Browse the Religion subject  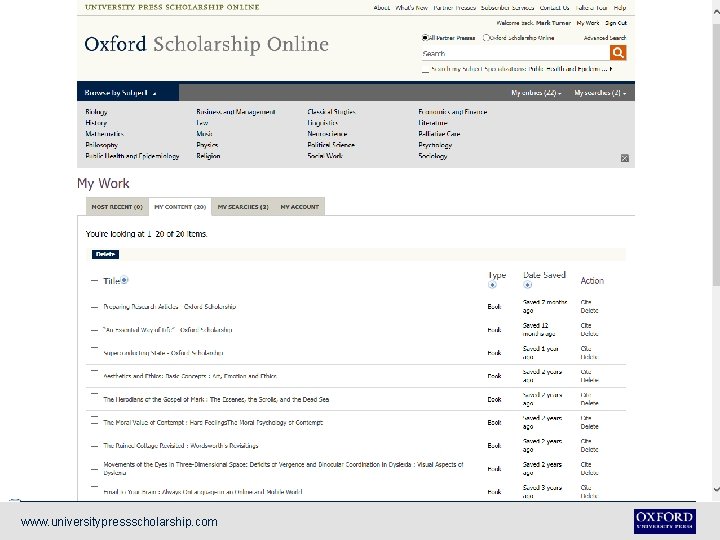pos(208,156)
